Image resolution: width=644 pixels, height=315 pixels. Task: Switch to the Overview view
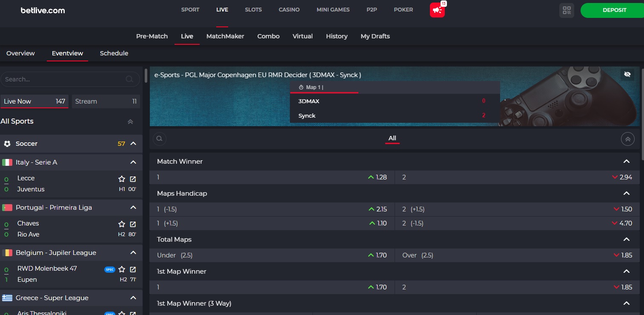20,53
